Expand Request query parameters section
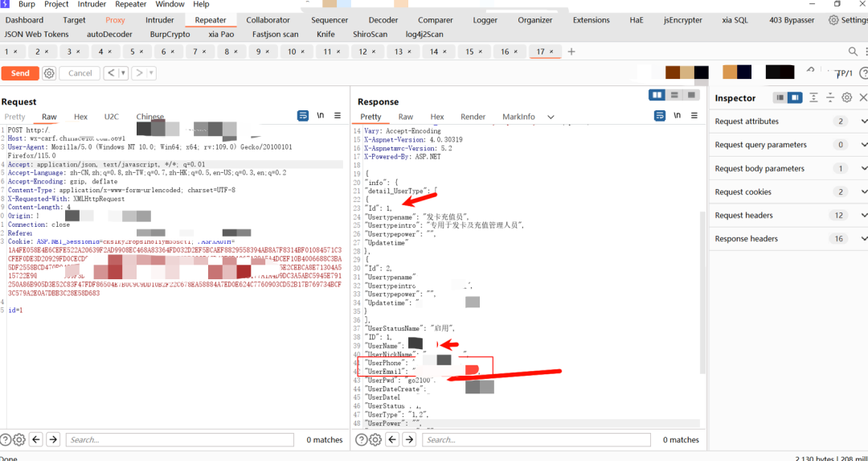 tap(788, 145)
